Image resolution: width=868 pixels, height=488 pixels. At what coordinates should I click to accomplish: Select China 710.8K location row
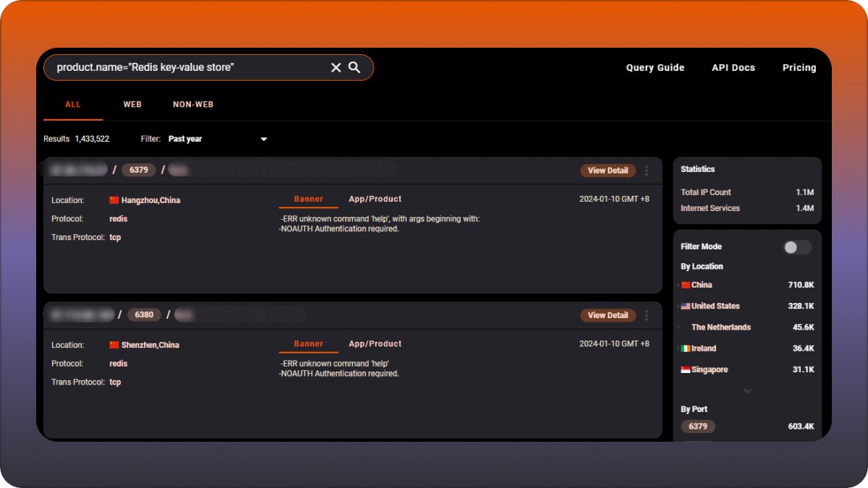pos(747,285)
